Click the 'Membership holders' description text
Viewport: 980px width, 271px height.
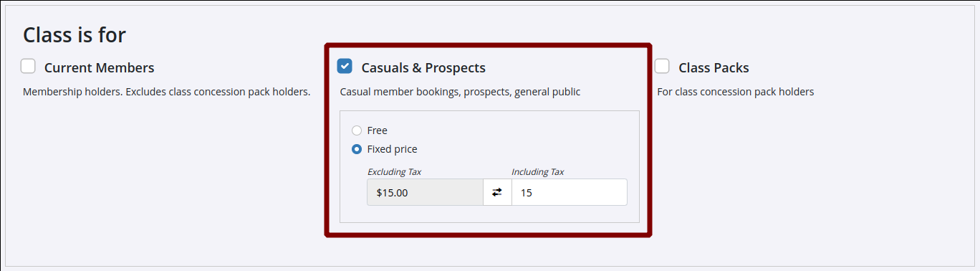166,92
